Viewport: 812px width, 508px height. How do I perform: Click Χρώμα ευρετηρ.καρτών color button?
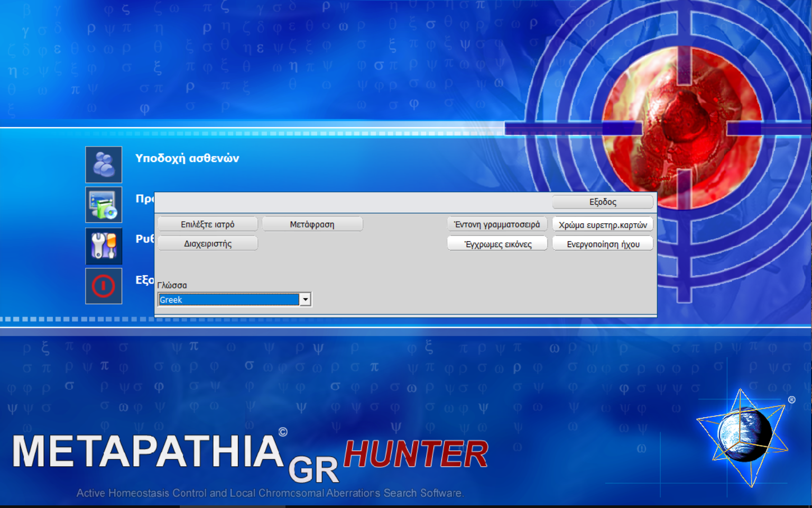pyautogui.click(x=603, y=224)
